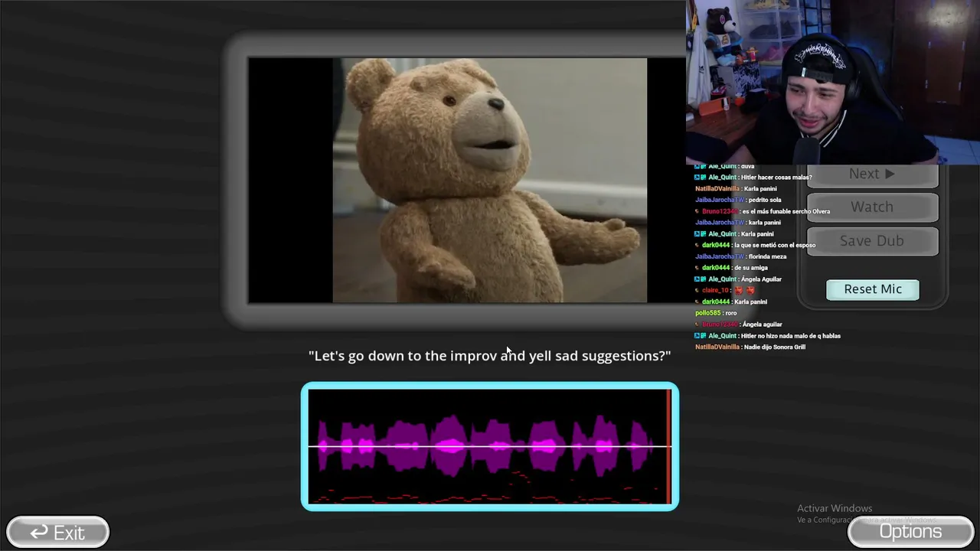Select NatillaDVainilla's "Karla panini" chat message
The height and width of the screenshot is (551, 980).
pos(736,189)
